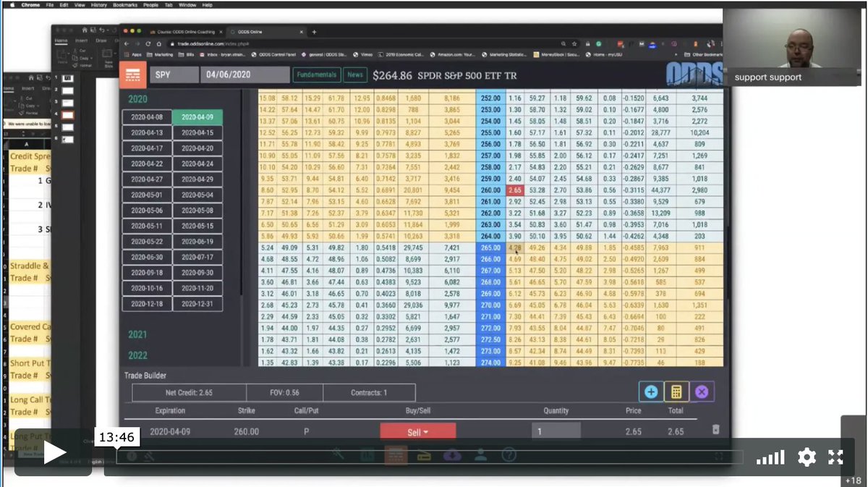This screenshot has width=868, height=487.
Task: Open the Bookmarks menu in menu bar
Action: pyautogui.click(x=126, y=4)
